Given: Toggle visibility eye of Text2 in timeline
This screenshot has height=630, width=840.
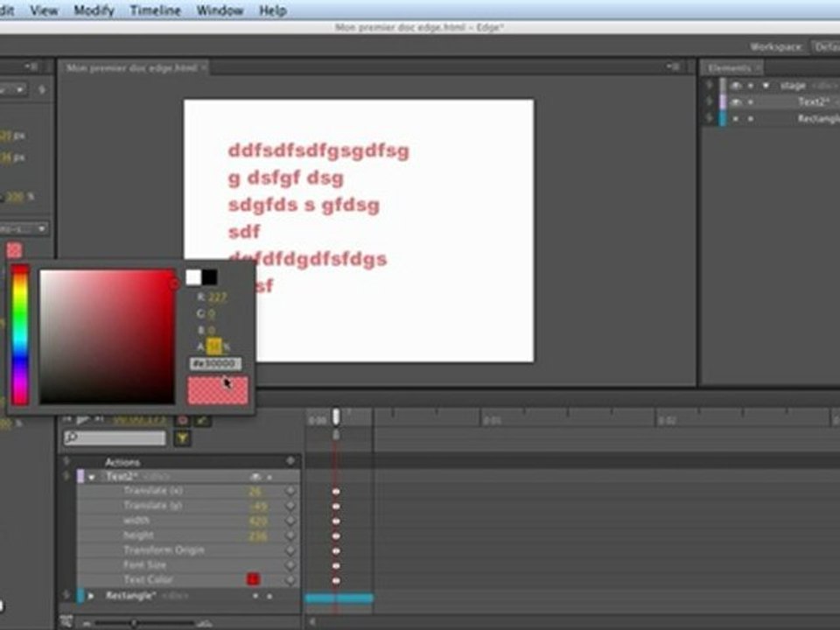Looking at the screenshot, I should pyautogui.click(x=256, y=477).
